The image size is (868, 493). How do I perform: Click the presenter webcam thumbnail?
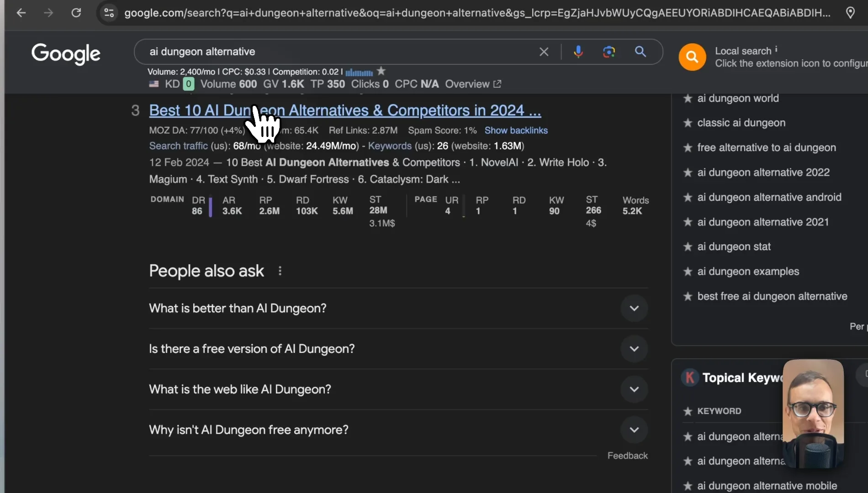[x=813, y=414]
